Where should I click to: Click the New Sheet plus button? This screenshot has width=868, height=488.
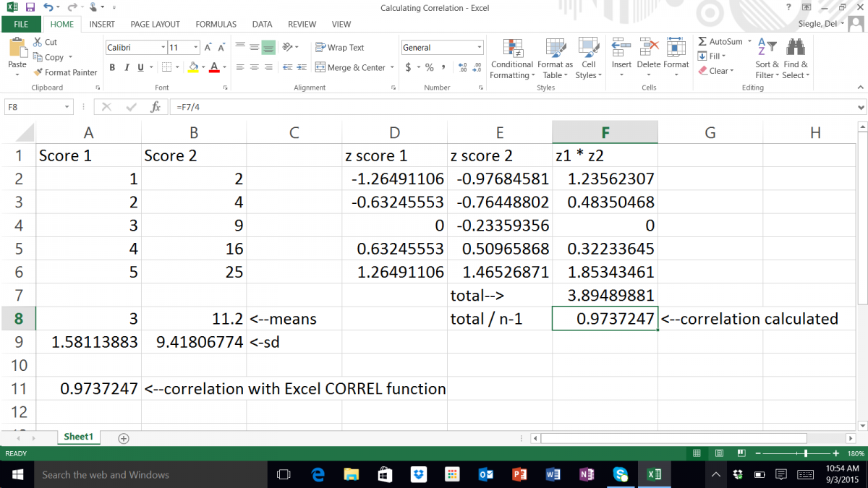(123, 437)
